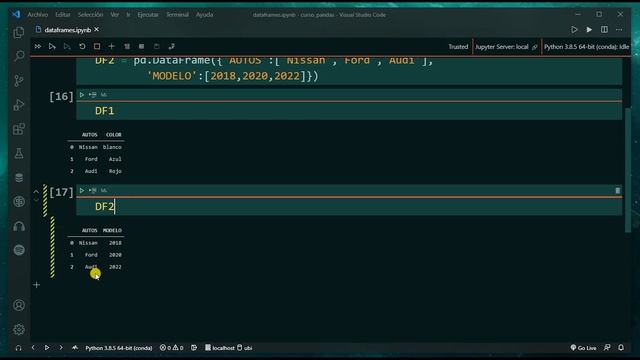Click the headphones icon in status bar

point(18,348)
